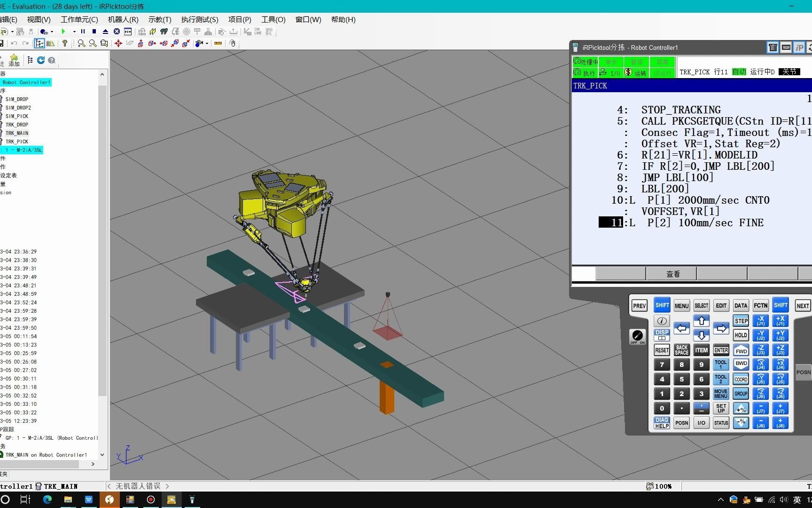Click the pendant left arrow key
Viewport: 812px width, 508px height.
681,328
